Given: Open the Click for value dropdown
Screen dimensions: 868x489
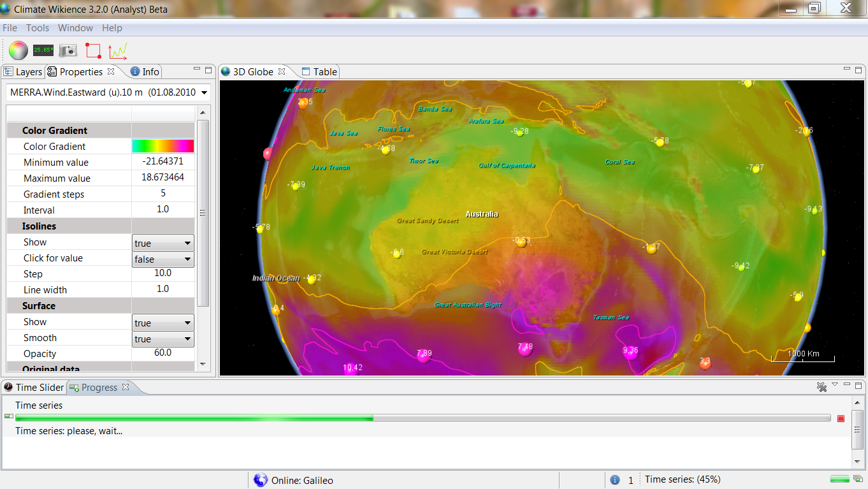Looking at the screenshot, I should click(x=163, y=259).
